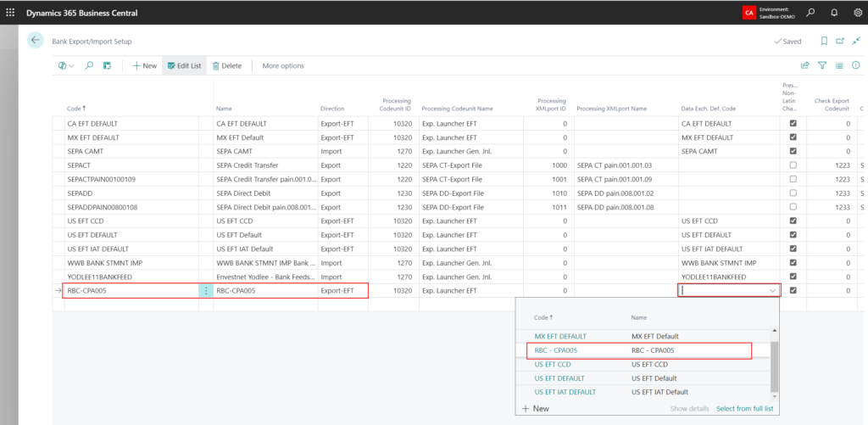Click the lookup list scrollbar
This screenshot has height=425, width=868.
tap(774, 366)
